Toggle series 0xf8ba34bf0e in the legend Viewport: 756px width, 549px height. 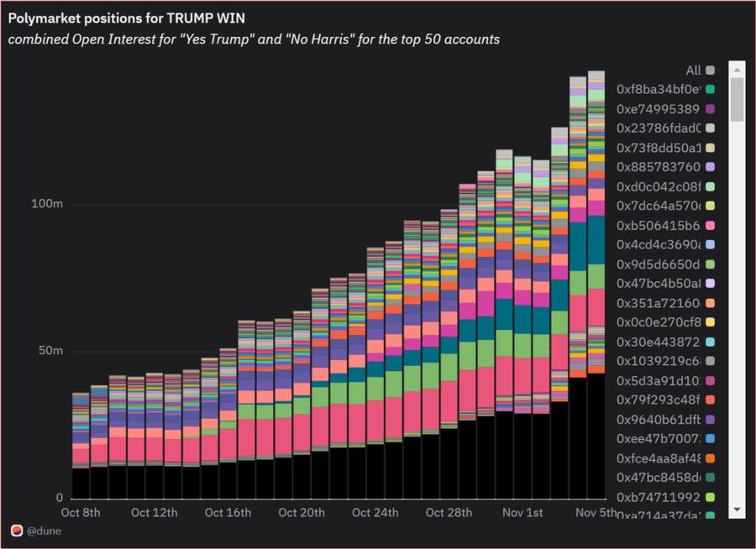pos(666,89)
